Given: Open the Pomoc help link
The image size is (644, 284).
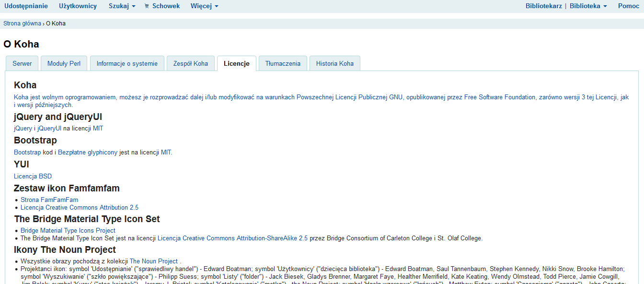Looking at the screenshot, I should (628, 6).
